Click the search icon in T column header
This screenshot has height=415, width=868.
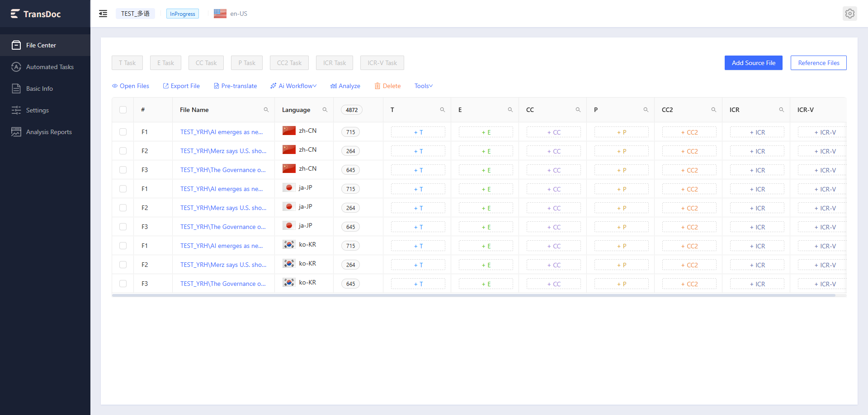[443, 110]
